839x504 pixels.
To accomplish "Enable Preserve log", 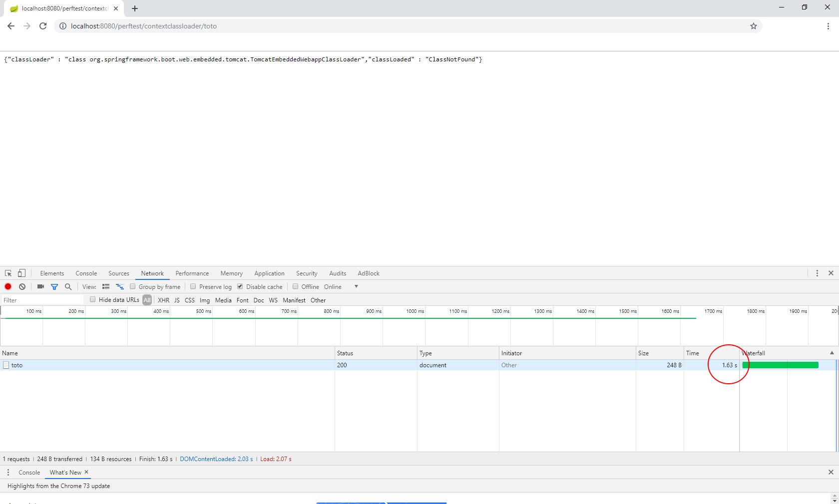I will [193, 286].
